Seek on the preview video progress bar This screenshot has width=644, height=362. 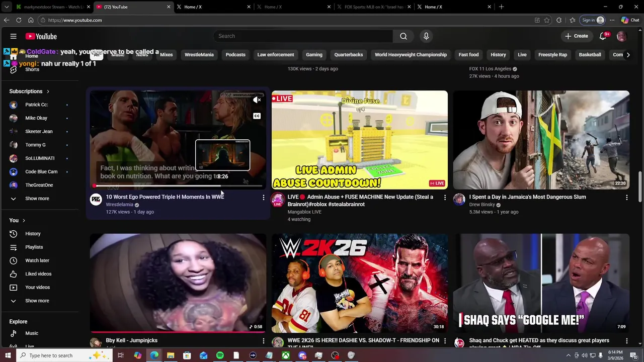pyautogui.click(x=178, y=186)
